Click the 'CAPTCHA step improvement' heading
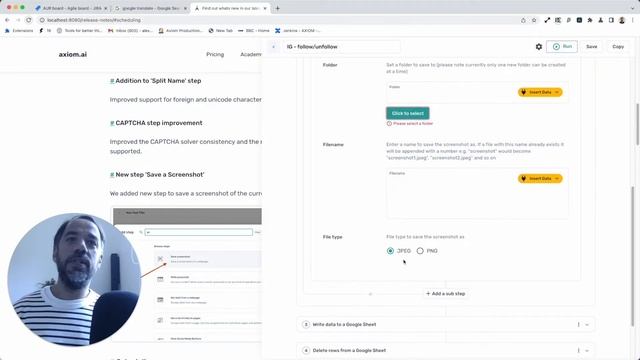640x360 pixels. click(159, 123)
